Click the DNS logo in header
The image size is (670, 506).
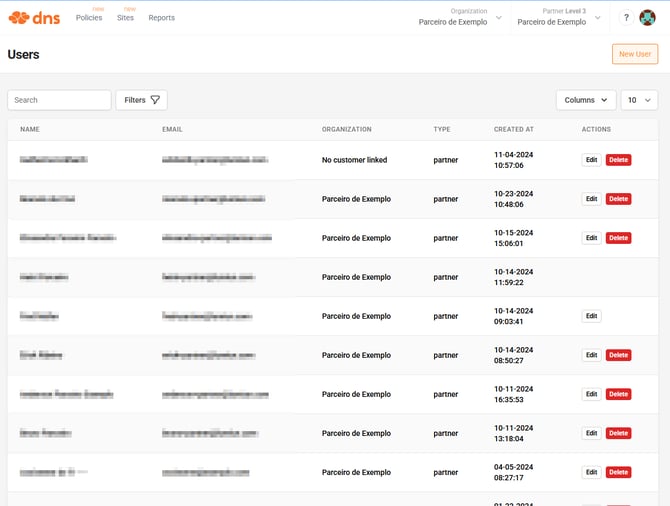[x=36, y=17]
